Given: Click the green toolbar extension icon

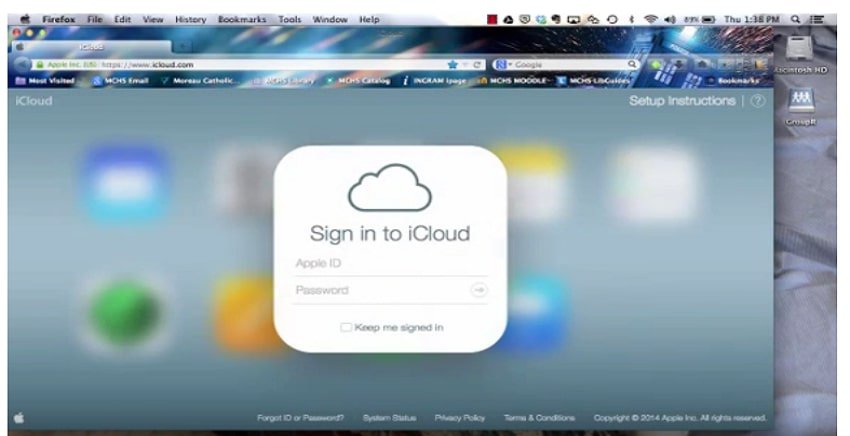Looking at the screenshot, I should point(656,65).
